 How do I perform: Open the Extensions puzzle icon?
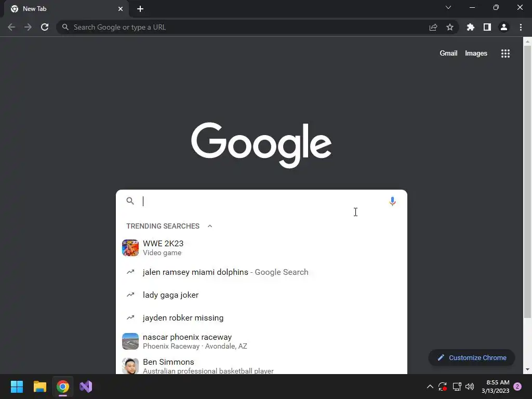click(471, 27)
